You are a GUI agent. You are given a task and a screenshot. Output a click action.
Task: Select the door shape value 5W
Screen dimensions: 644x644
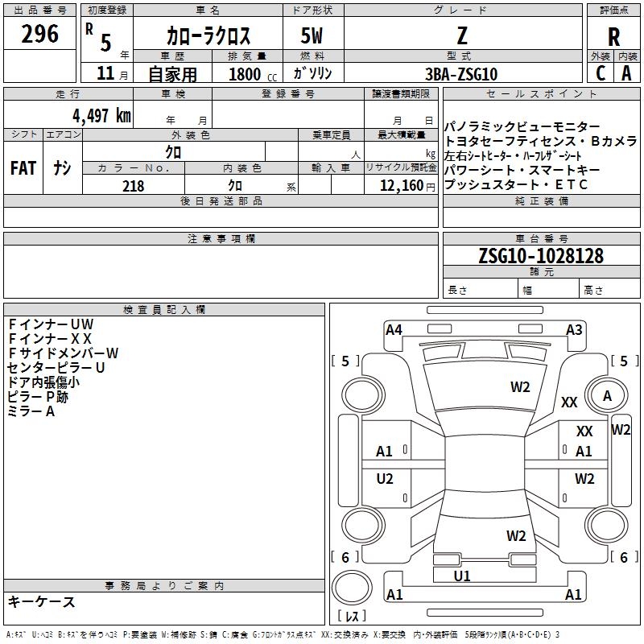[x=312, y=35]
